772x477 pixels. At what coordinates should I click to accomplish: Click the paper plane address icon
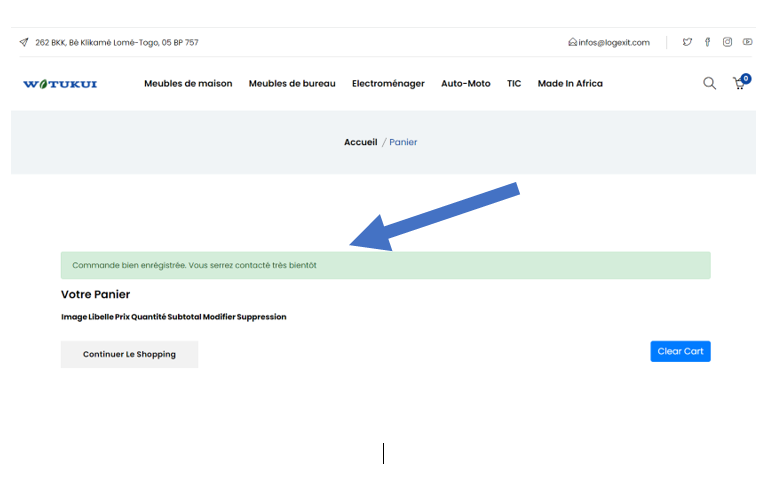[x=24, y=42]
